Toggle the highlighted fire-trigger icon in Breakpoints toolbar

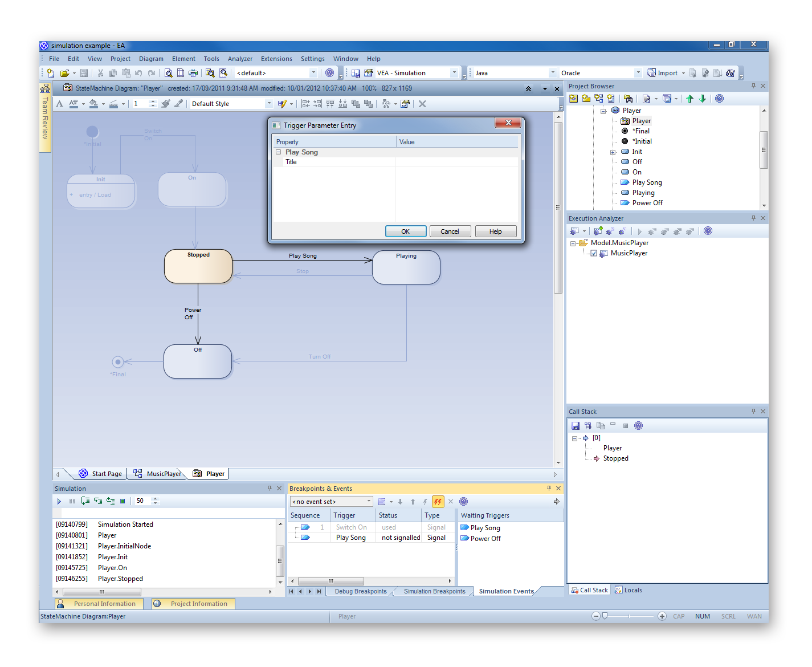(x=438, y=502)
